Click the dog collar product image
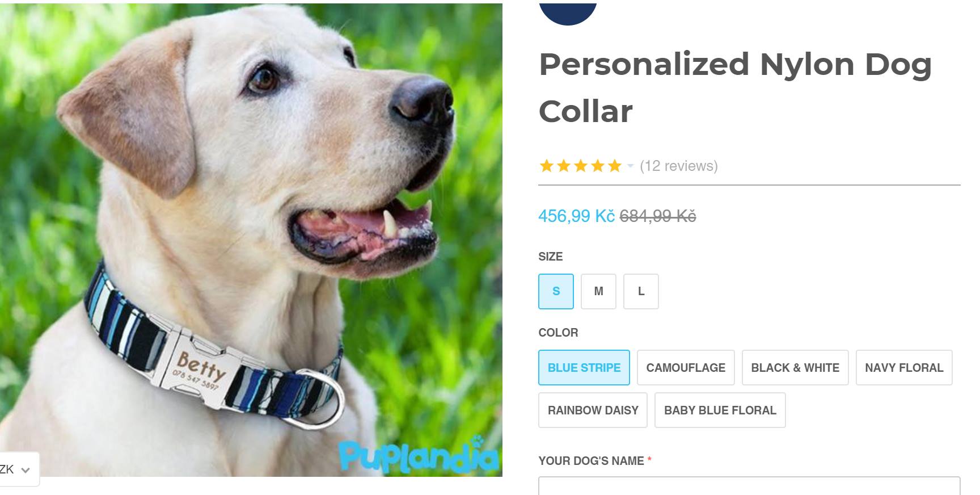This screenshot has height=495, width=980. click(x=251, y=240)
